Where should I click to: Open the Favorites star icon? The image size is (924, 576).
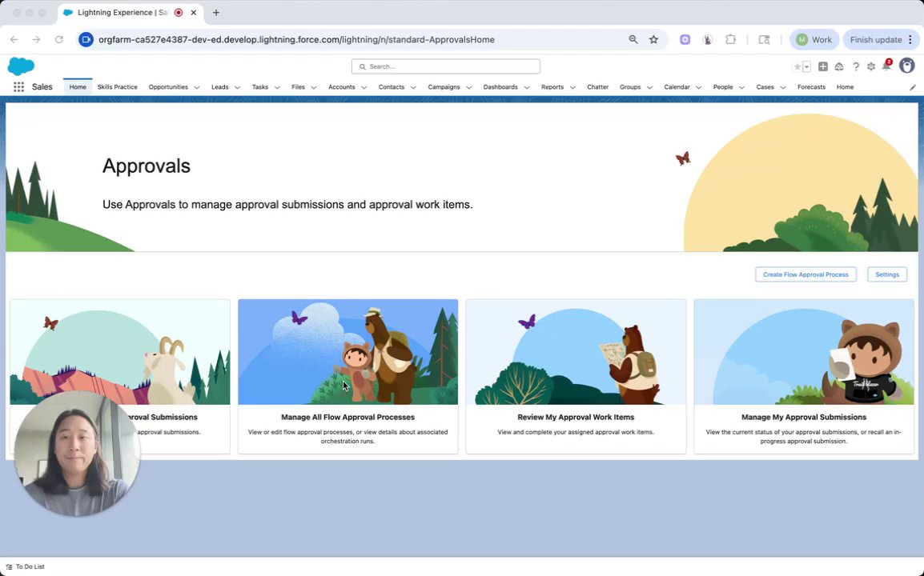point(797,66)
